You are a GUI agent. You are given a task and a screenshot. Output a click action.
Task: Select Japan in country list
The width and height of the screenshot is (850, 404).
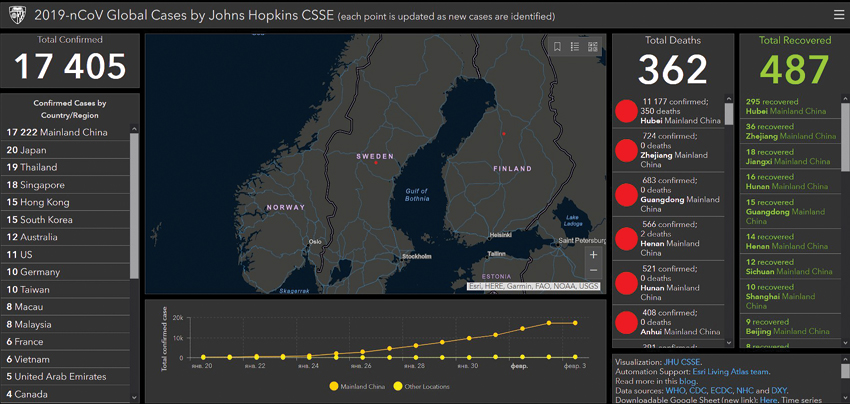[x=66, y=150]
